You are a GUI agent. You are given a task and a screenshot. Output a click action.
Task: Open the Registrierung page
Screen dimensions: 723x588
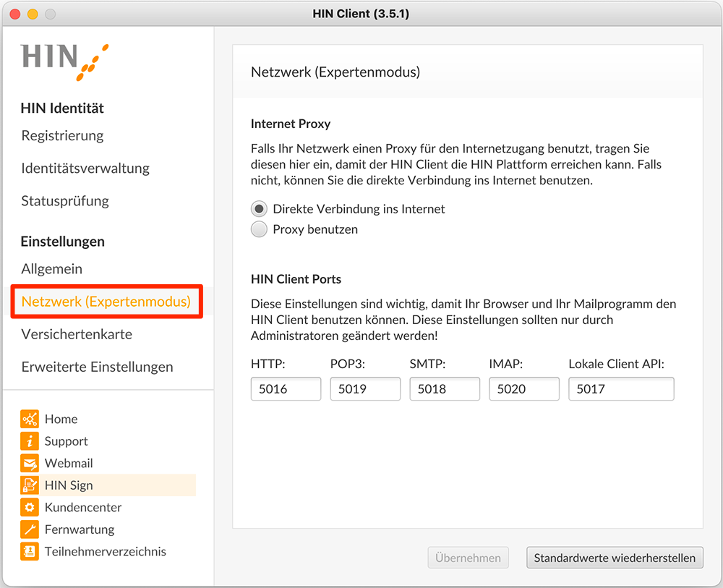(62, 135)
